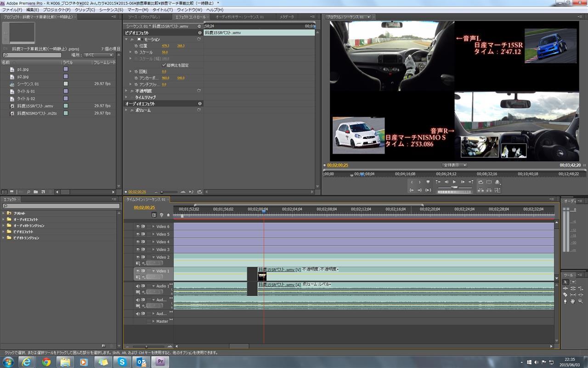Screen dimensions: 588x368
Task: Switch Project panel to list view
Action: [4, 192]
